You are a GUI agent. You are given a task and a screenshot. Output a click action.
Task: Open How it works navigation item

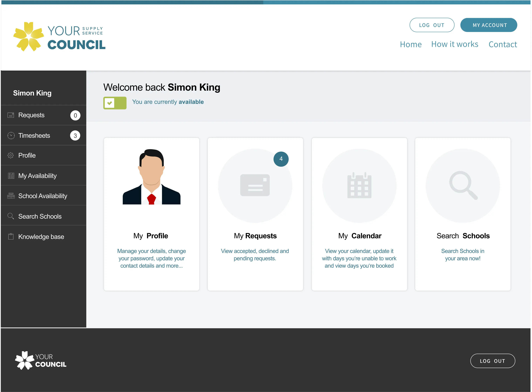click(455, 44)
